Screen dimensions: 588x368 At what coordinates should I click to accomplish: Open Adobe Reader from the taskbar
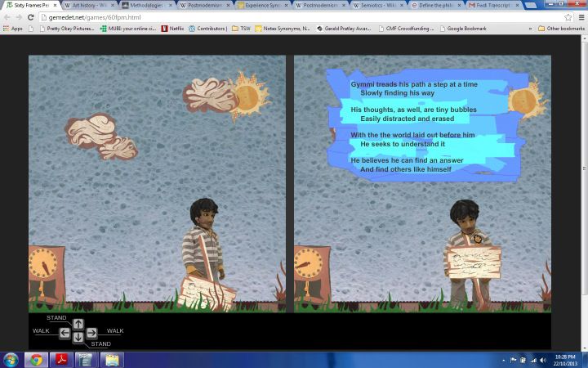coord(60,360)
